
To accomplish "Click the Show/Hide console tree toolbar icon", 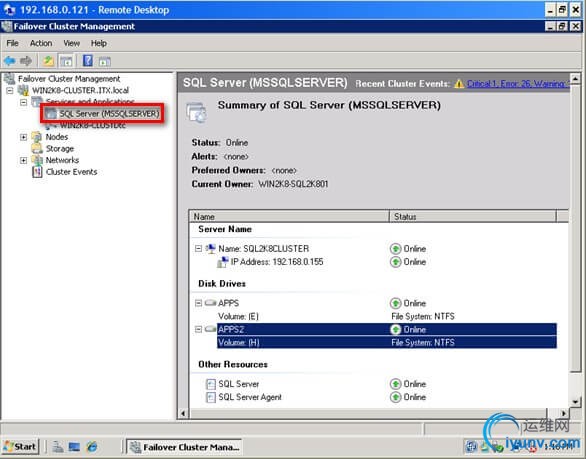I will [66, 61].
